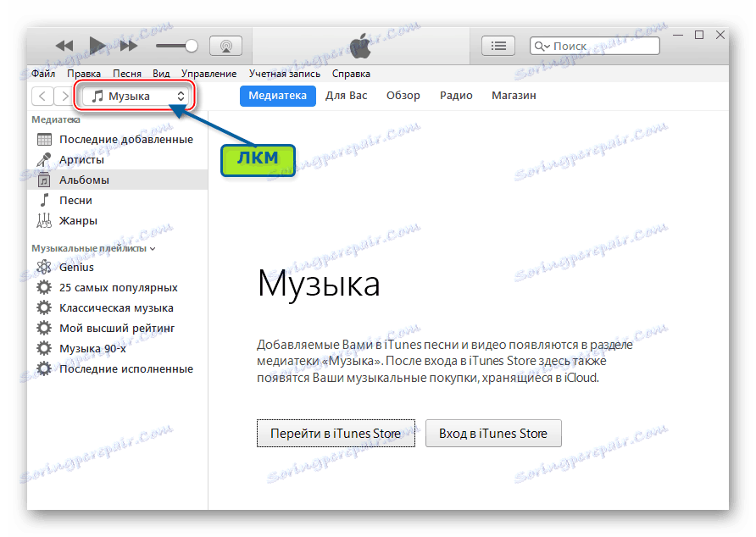Select Песни in sidebar

pos(118,200)
